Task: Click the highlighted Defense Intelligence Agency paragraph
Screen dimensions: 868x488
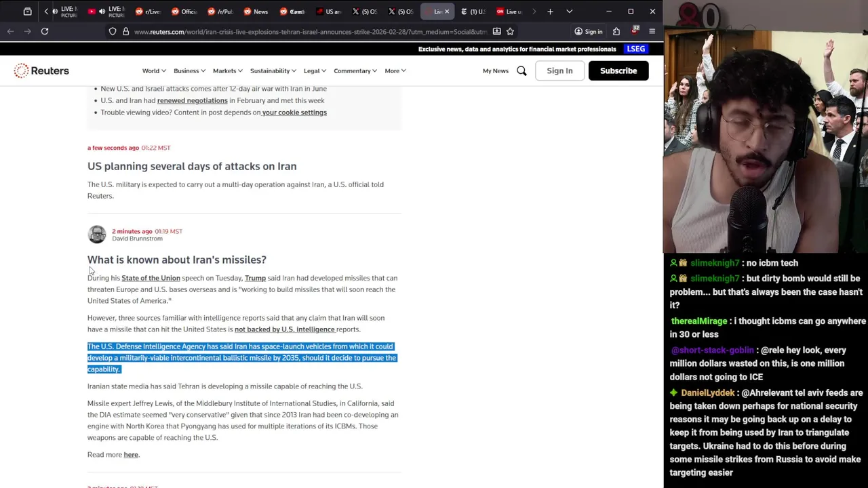Action: pos(242,358)
